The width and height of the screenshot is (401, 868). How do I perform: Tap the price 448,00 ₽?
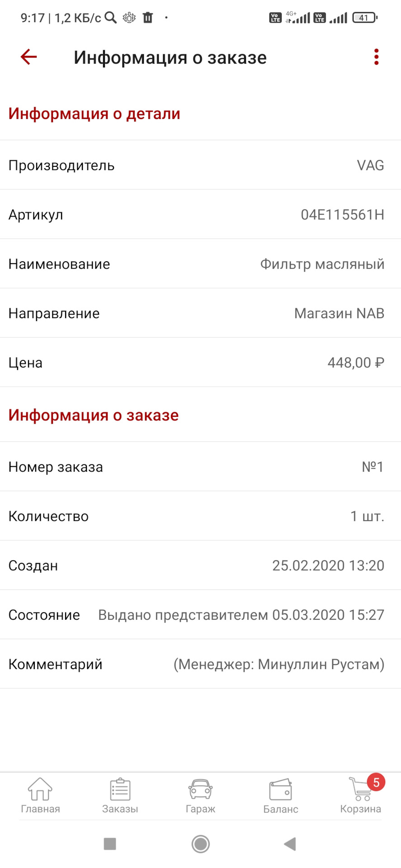click(x=356, y=362)
